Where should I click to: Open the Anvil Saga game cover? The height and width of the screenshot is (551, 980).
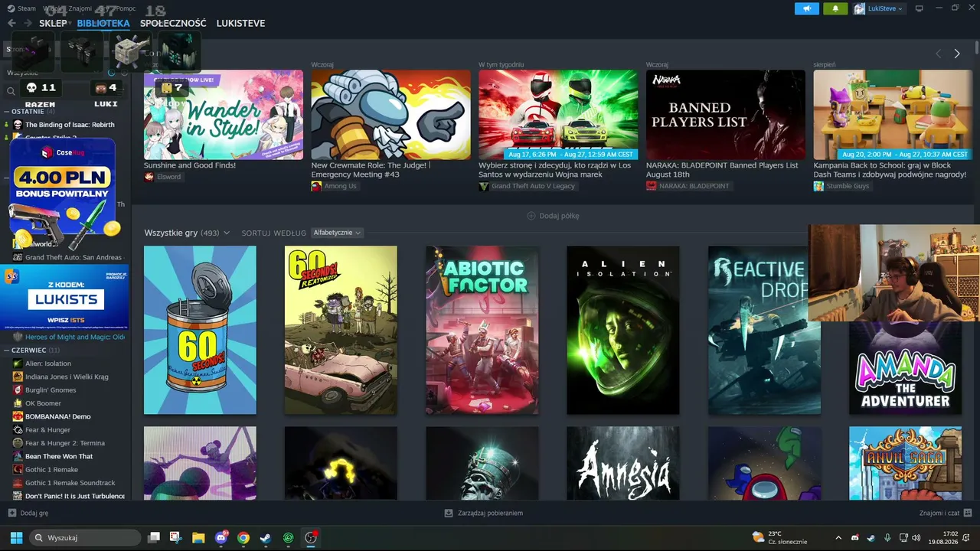tap(905, 464)
